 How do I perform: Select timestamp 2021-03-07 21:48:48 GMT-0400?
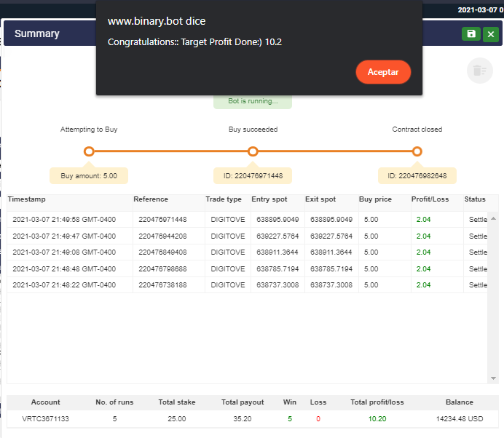point(64,269)
